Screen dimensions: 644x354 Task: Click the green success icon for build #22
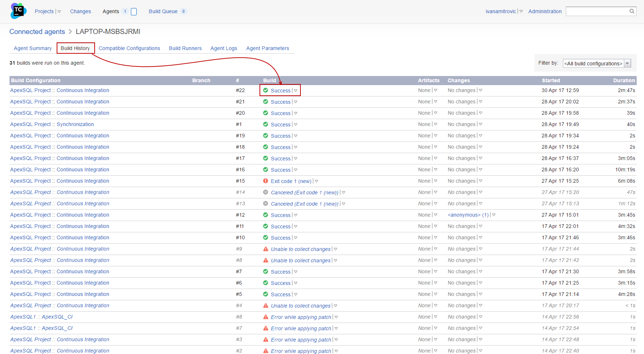pos(265,90)
